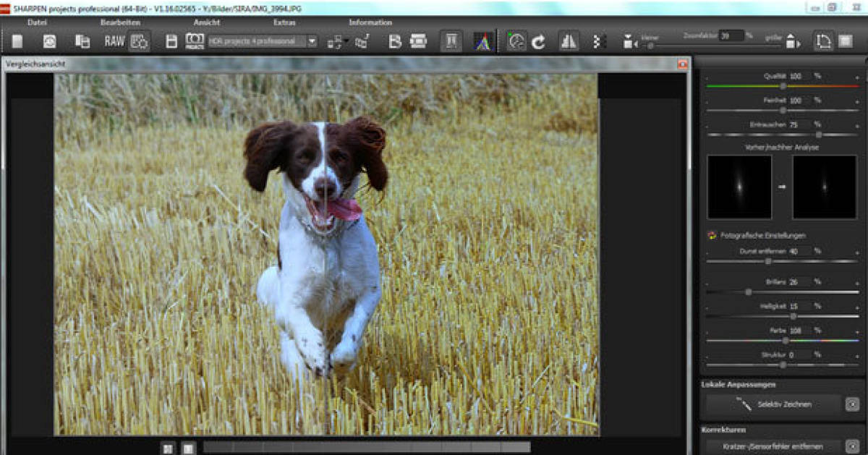Click the Dunst entfernen value field

799,251
